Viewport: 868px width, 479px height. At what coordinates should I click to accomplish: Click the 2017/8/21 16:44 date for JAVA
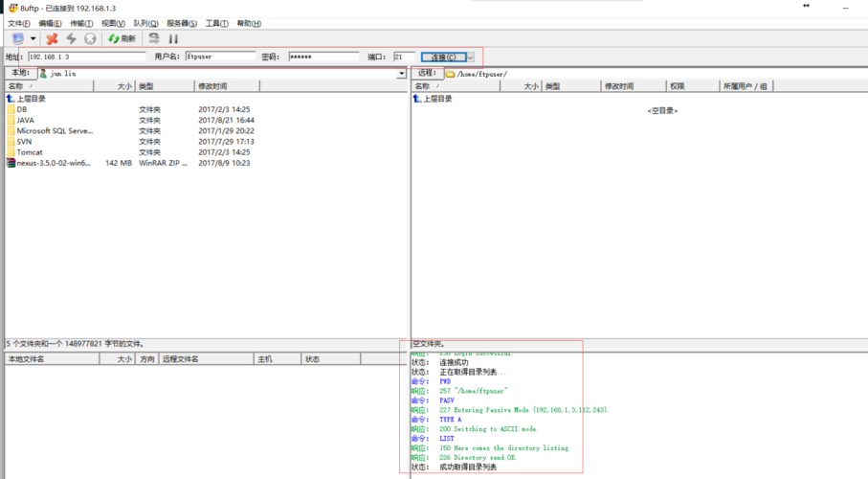[227, 120]
